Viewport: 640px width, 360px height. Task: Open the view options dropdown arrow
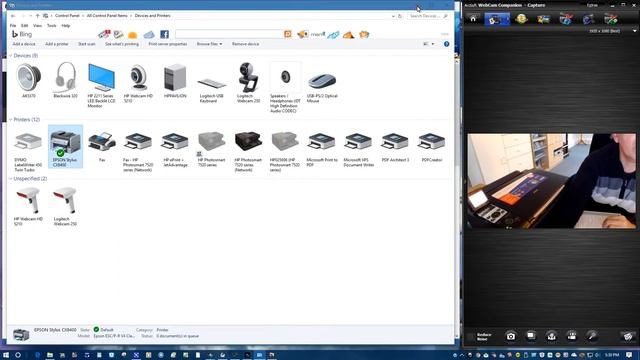[433, 44]
